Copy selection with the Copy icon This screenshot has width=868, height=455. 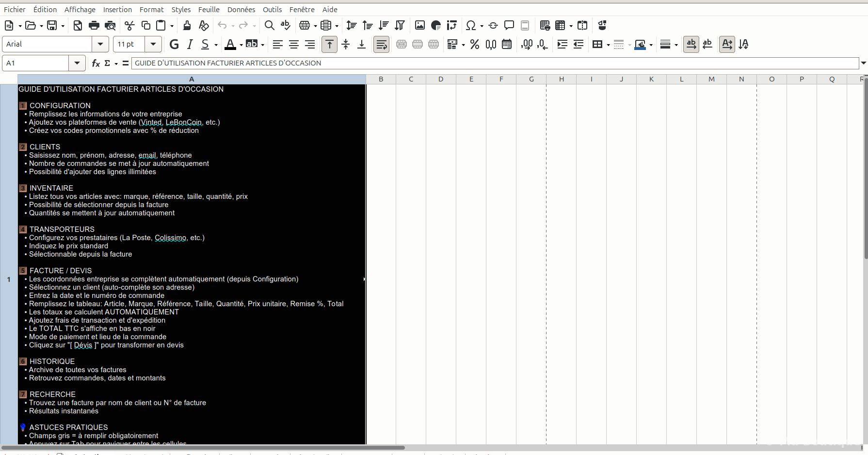[x=145, y=25]
